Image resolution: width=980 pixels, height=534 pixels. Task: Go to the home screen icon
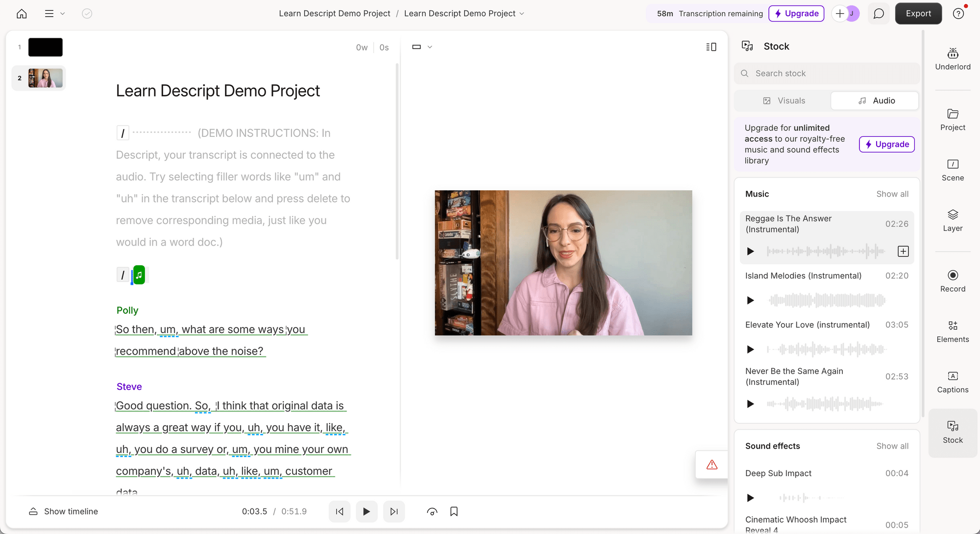point(22,14)
